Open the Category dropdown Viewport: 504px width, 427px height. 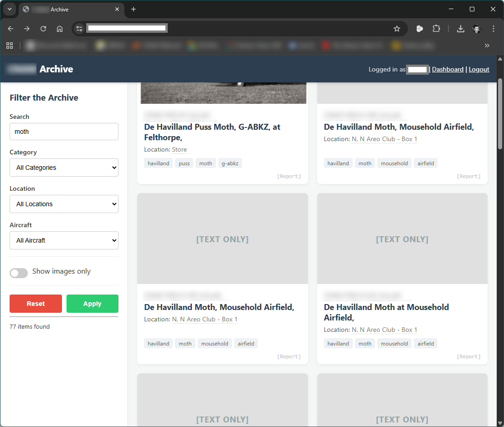64,168
